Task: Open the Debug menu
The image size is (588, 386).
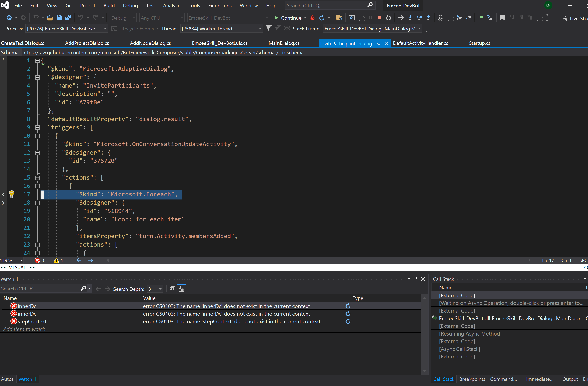Action: pyautogui.click(x=130, y=5)
